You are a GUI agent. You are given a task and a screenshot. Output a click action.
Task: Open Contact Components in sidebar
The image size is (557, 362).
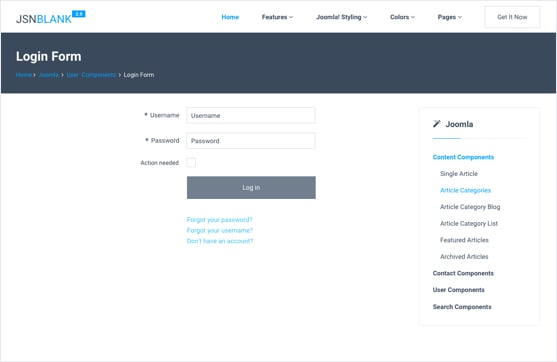pos(463,273)
